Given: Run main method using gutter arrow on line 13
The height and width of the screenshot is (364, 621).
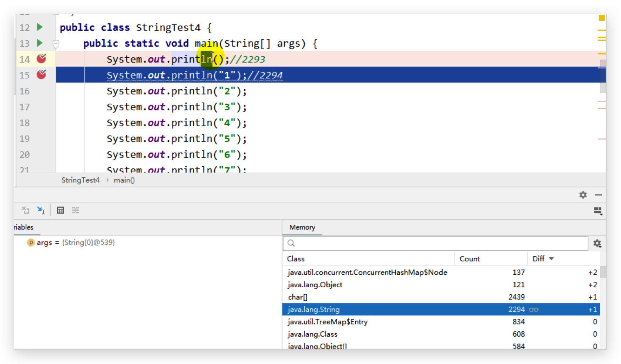Looking at the screenshot, I should pos(40,43).
